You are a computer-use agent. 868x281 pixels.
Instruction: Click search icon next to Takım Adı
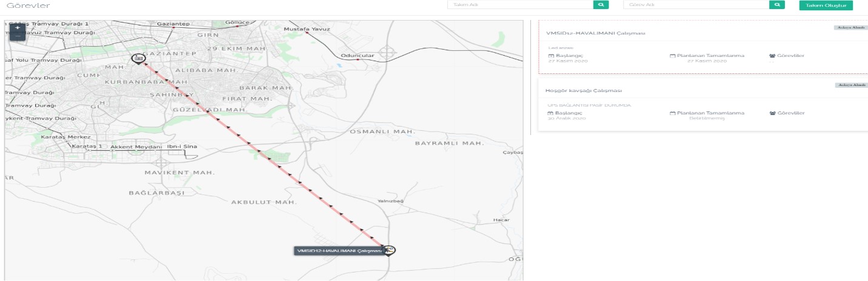[x=601, y=5]
